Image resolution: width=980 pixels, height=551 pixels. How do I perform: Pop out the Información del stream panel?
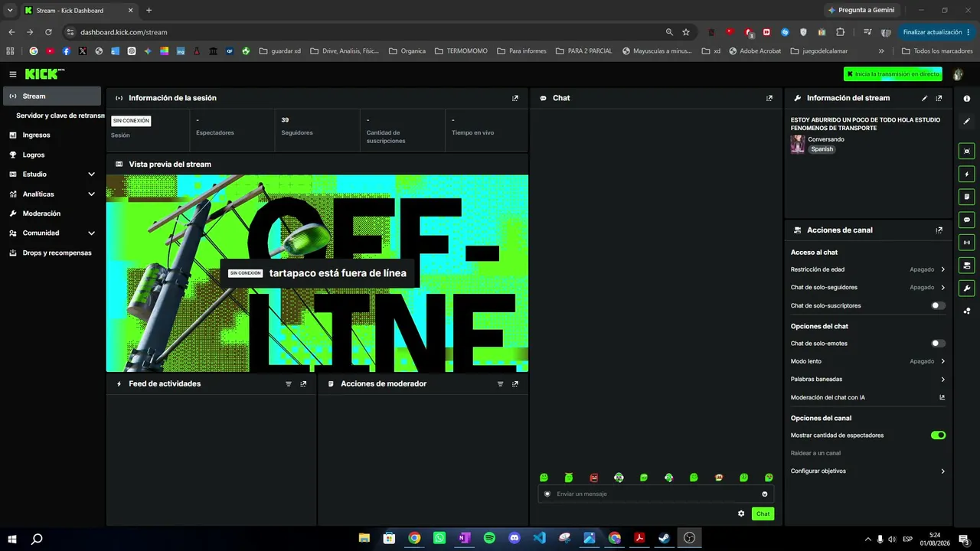[939, 98]
